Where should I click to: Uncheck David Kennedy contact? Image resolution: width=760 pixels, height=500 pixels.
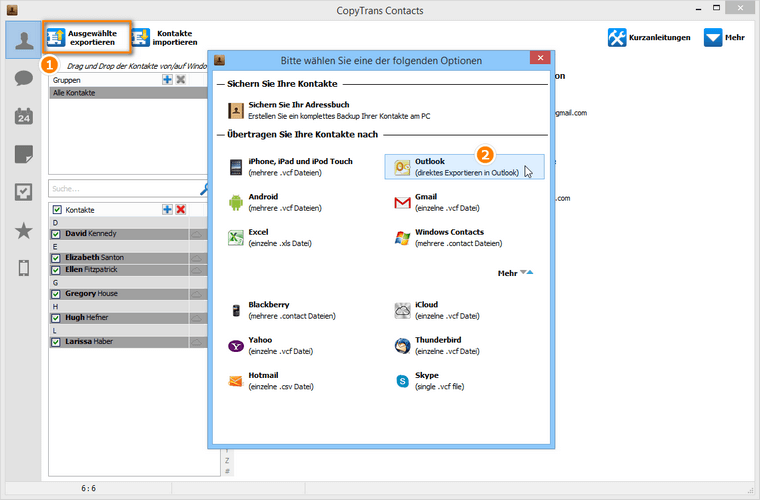click(x=56, y=234)
